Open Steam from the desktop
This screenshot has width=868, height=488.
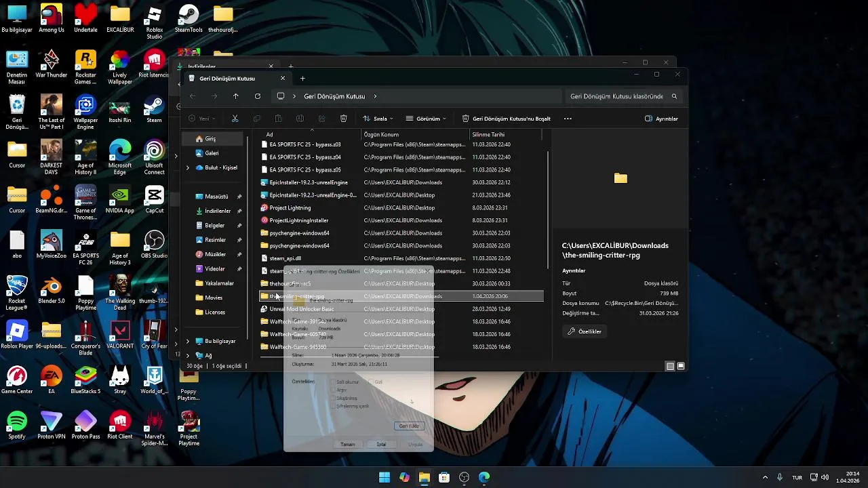pyautogui.click(x=154, y=109)
